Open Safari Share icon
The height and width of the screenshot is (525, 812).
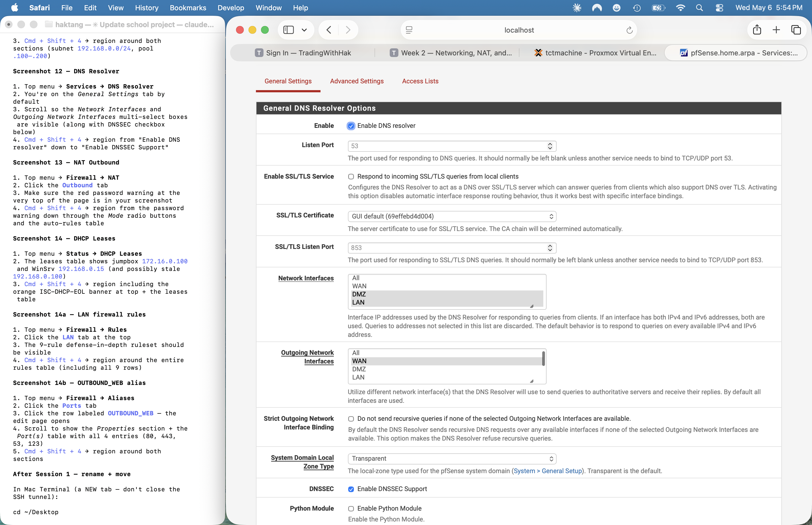point(757,30)
